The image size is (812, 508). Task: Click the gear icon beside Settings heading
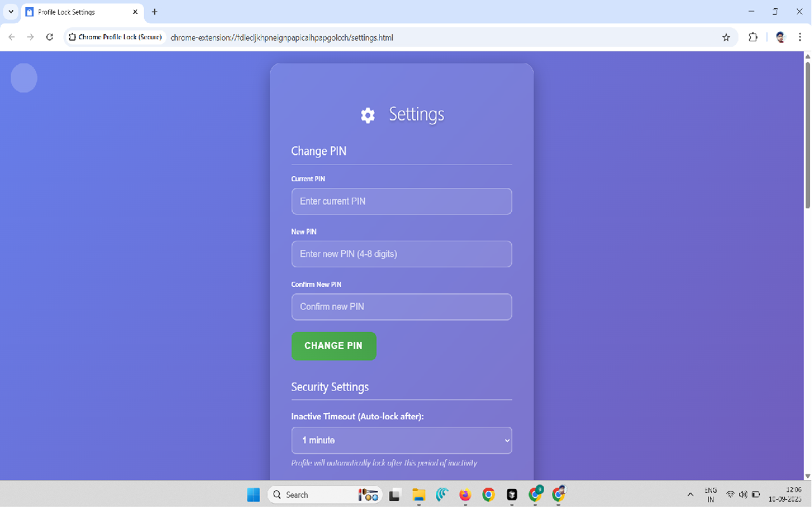pos(368,115)
